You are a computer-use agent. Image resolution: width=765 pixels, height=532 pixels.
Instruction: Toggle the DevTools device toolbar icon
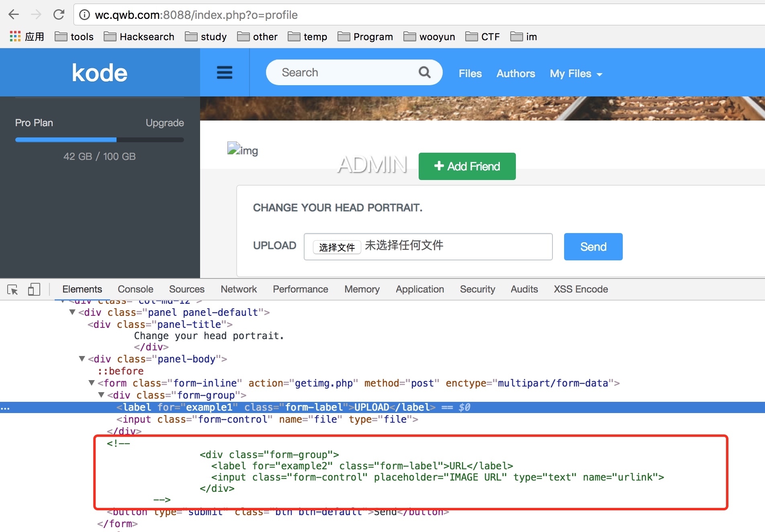pyautogui.click(x=34, y=289)
